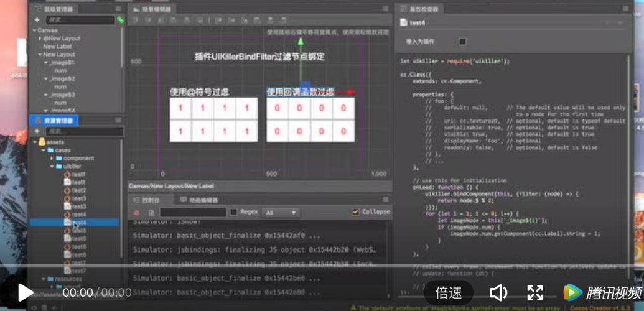Select the test2 asset
Screen dimensions: 644x311
click(79, 190)
